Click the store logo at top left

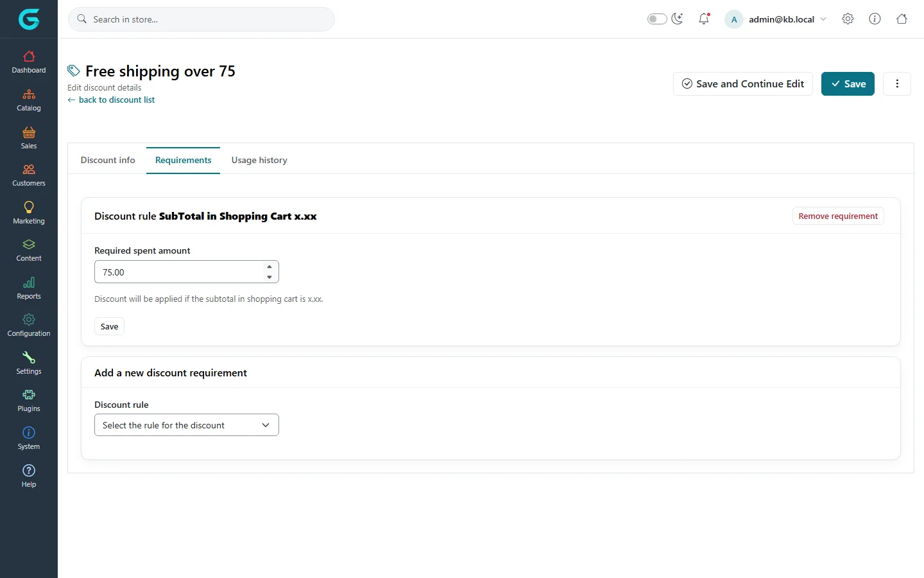[29, 19]
